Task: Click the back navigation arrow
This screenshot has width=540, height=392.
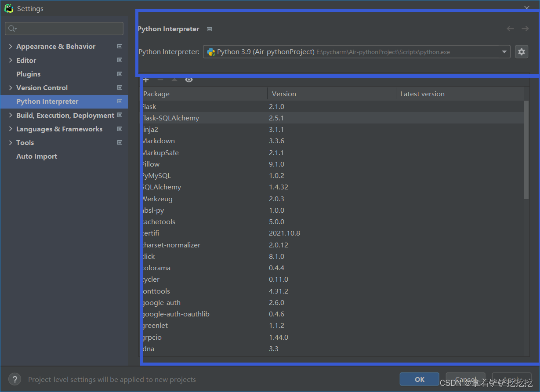Action: pos(510,29)
